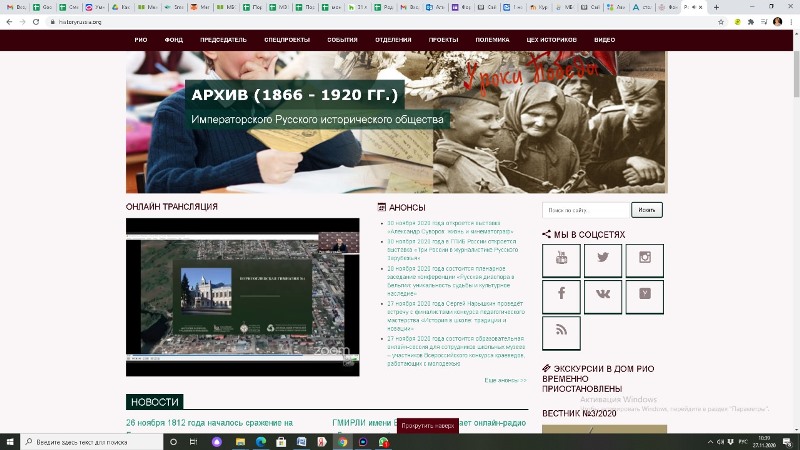The height and width of the screenshot is (450, 800).
Task: Open ЦЕХ ИСТОРИКОВ navigation item
Action: (x=551, y=40)
